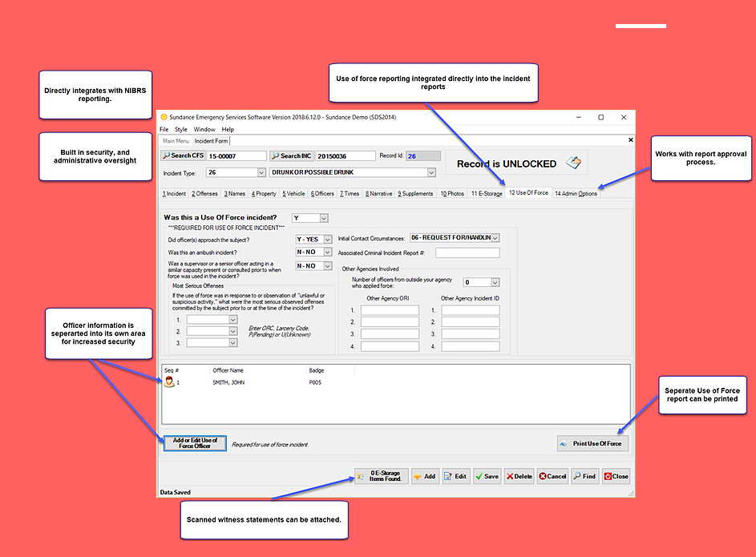
Task: Click the Badge column header
Action: pos(330,370)
